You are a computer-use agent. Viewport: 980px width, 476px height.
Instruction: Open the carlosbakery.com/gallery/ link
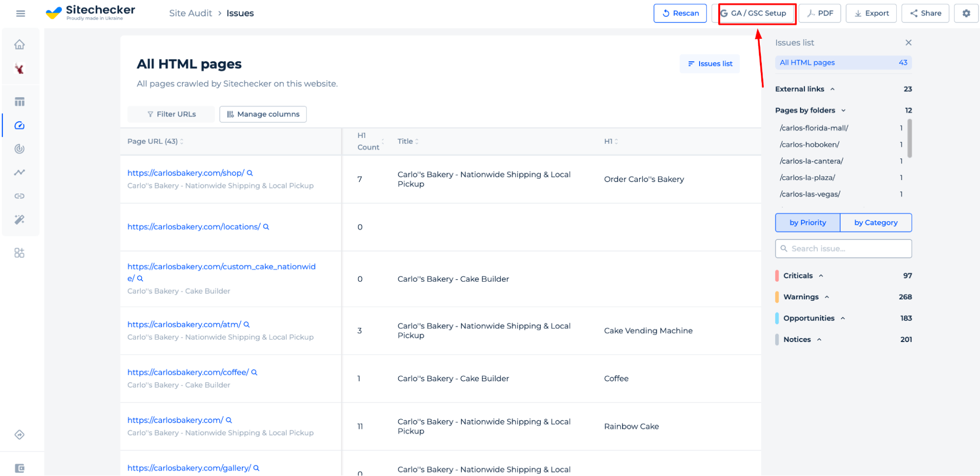189,468
